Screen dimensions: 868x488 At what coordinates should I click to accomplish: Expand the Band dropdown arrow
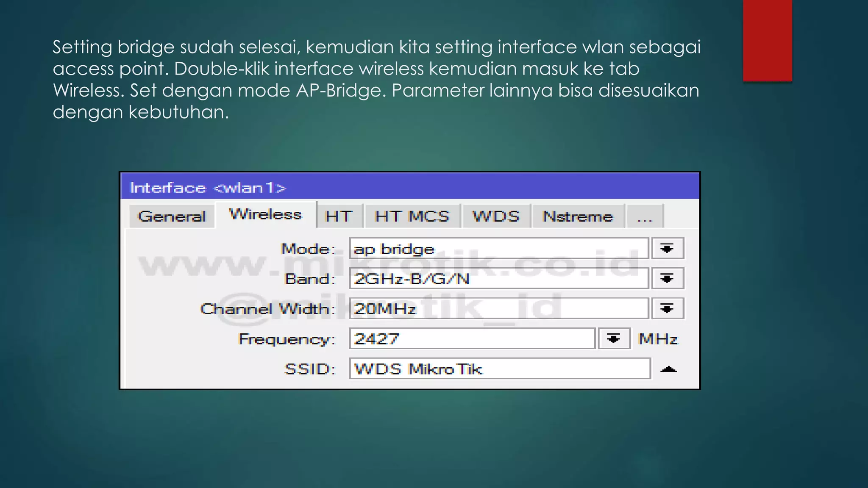click(668, 278)
